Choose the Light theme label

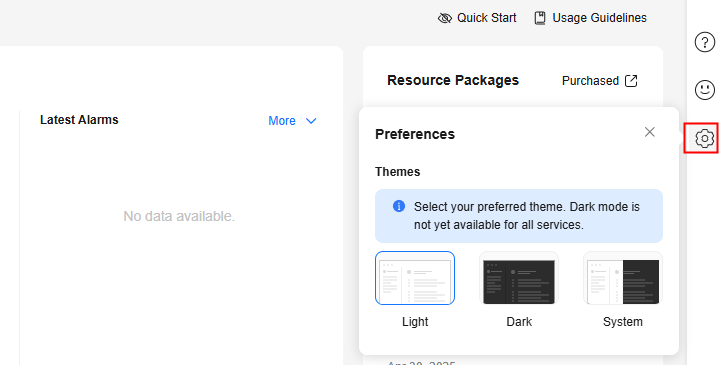coord(415,322)
